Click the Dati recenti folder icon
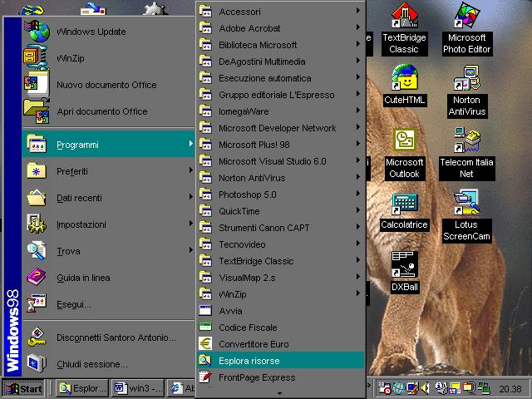Image resolution: width=532 pixels, height=399 pixels. (x=36, y=197)
